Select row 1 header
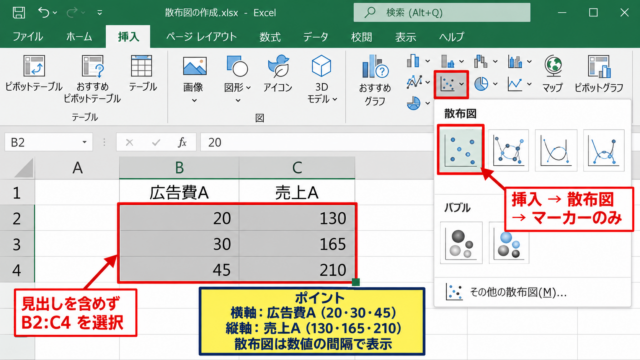This screenshot has width=640, height=360. (17, 192)
